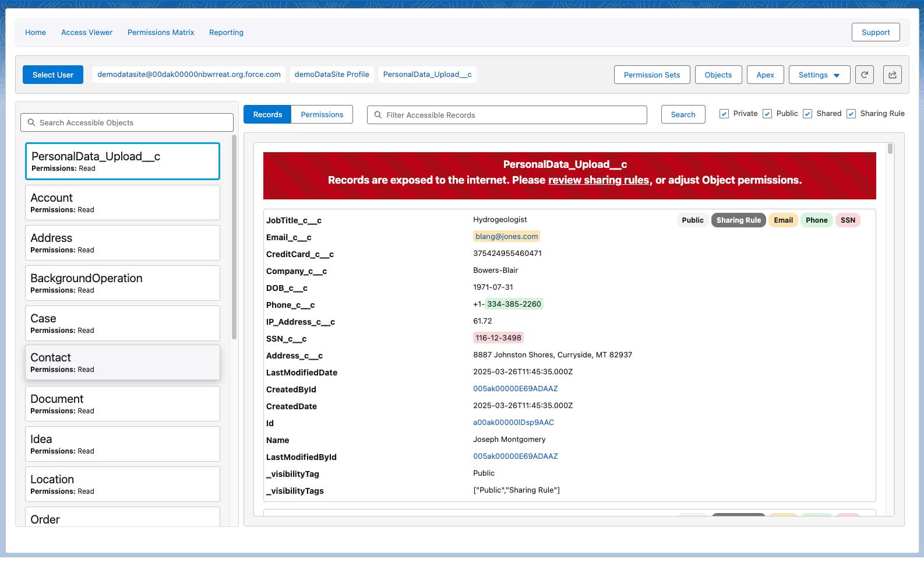
Task: Switch to the Permissions tab
Action: pyautogui.click(x=322, y=115)
